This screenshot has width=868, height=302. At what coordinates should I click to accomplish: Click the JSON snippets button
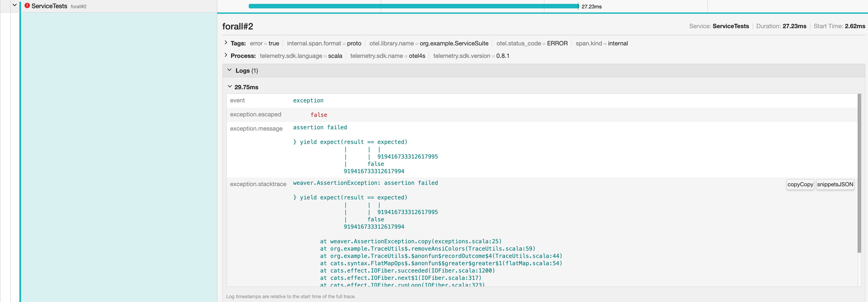click(835, 184)
